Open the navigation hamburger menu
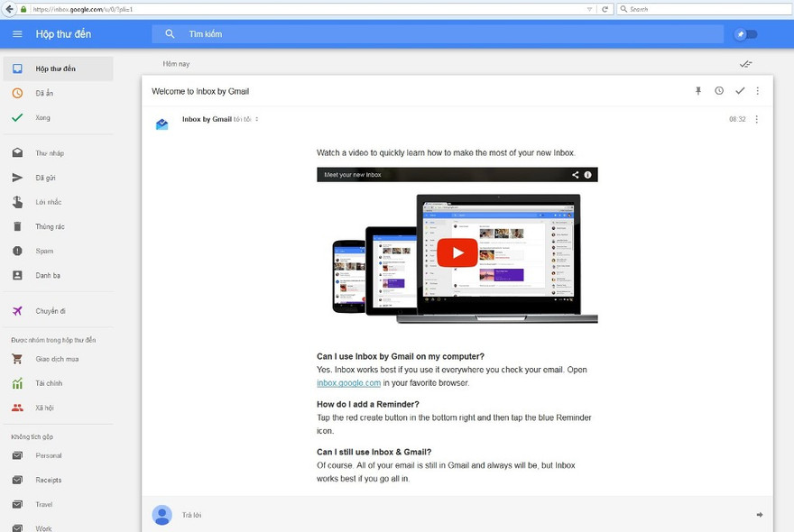 [16, 33]
